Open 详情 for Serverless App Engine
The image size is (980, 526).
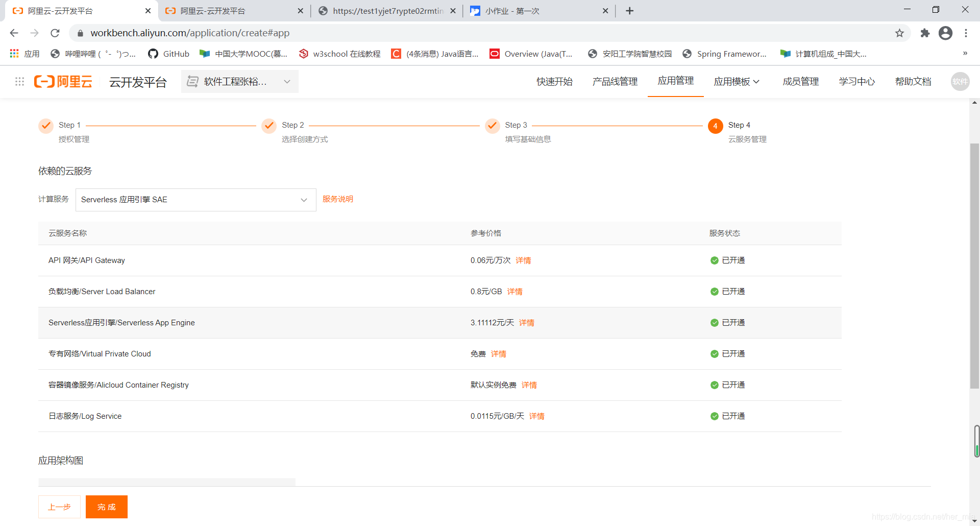[x=526, y=323]
